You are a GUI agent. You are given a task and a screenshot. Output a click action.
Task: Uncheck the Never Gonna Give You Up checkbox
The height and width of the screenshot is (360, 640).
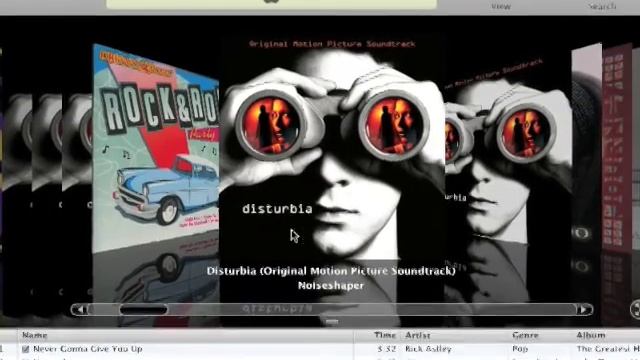[26, 349]
